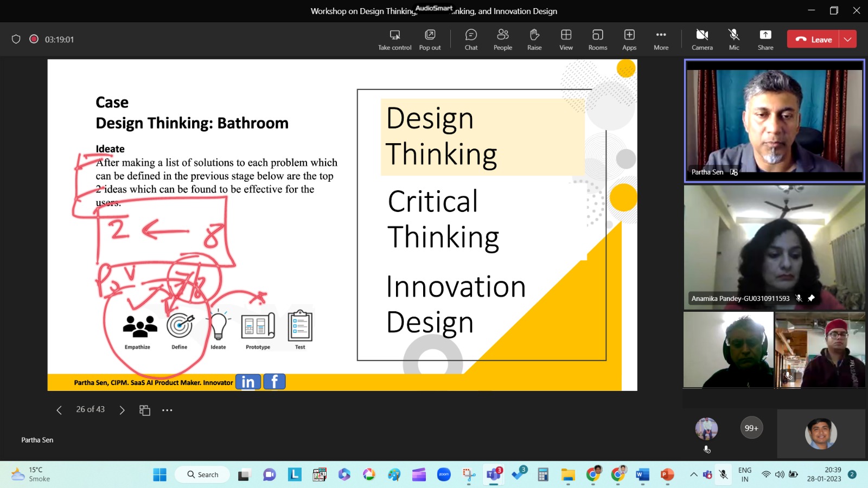Open the Rooms breakout option
868x488 pixels.
(x=597, y=40)
